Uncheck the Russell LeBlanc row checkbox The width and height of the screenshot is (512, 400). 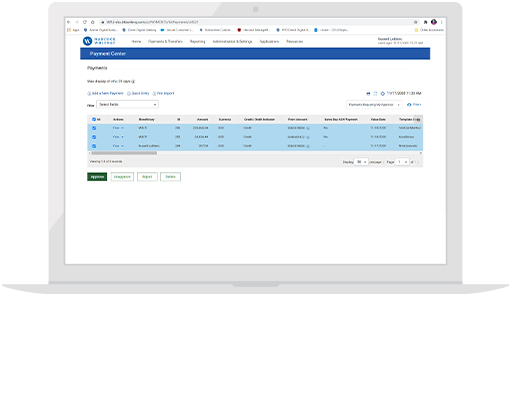coord(94,146)
